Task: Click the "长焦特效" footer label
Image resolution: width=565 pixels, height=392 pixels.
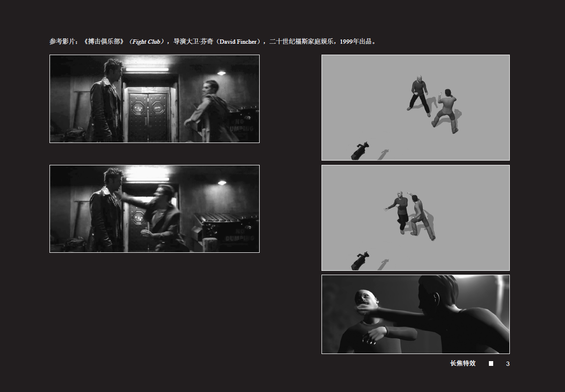Action: (x=463, y=363)
